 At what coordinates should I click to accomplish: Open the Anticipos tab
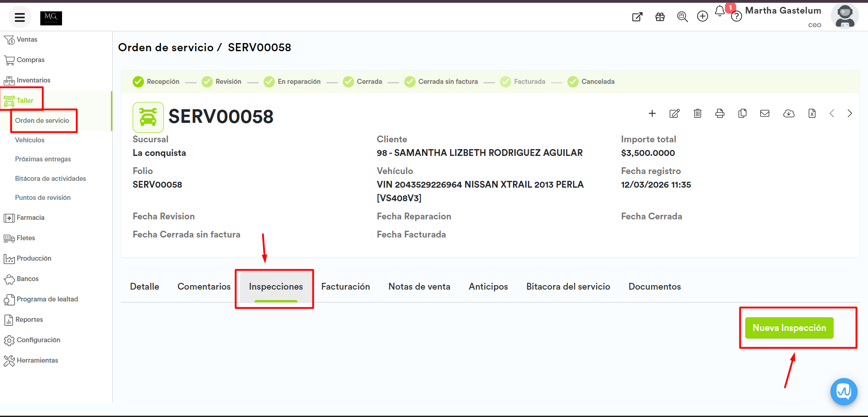488,286
